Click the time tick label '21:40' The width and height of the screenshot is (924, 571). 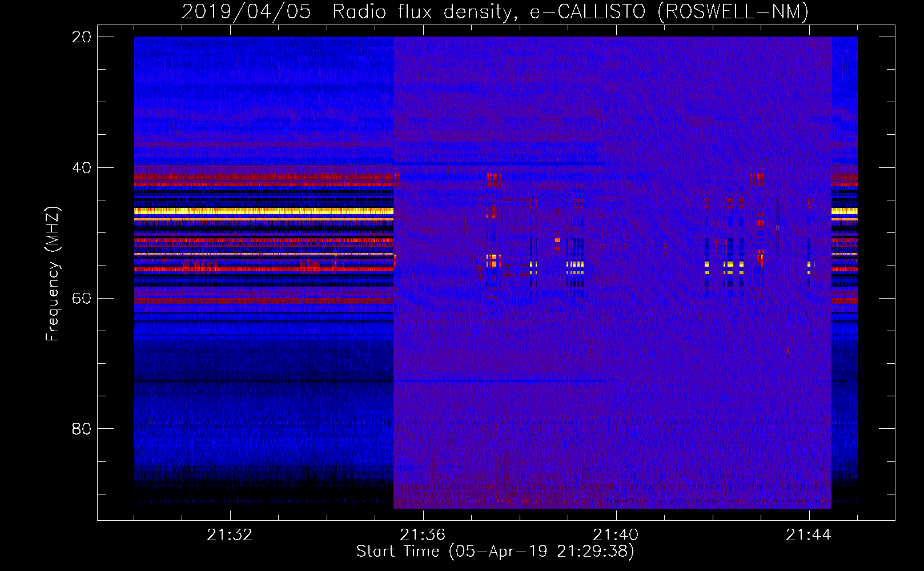[x=616, y=535]
